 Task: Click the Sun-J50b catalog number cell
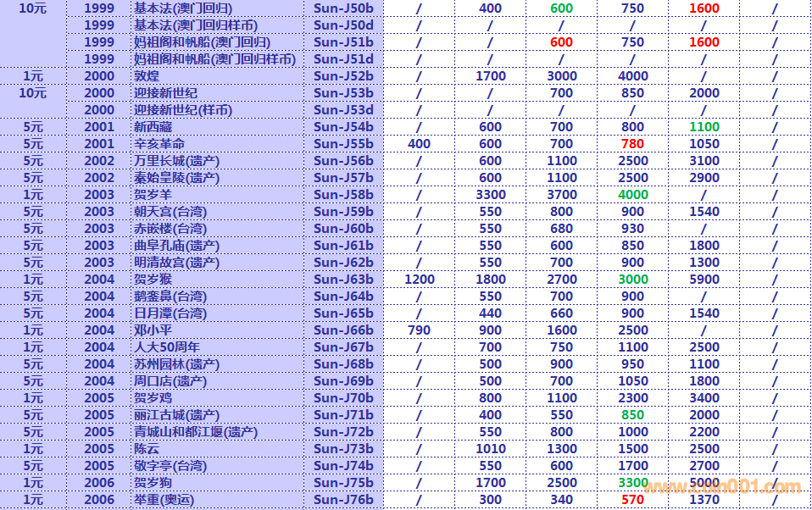point(343,8)
